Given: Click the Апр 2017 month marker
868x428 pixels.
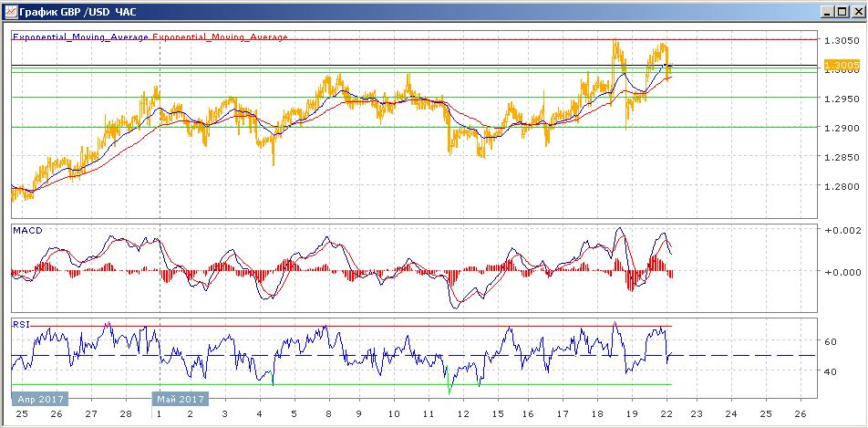Looking at the screenshot, I should (x=40, y=399).
